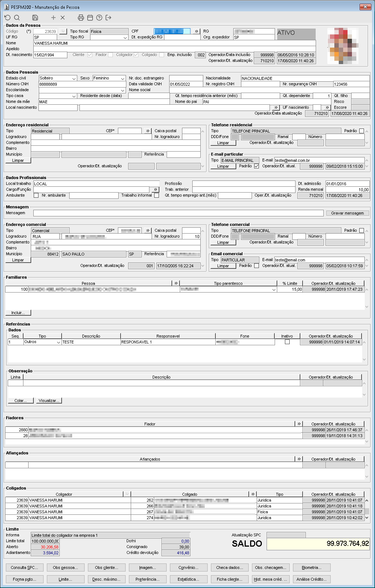Click the undo/refresh toolbar icon
Image resolution: width=375 pixels, height=588 pixels.
[7, 18]
